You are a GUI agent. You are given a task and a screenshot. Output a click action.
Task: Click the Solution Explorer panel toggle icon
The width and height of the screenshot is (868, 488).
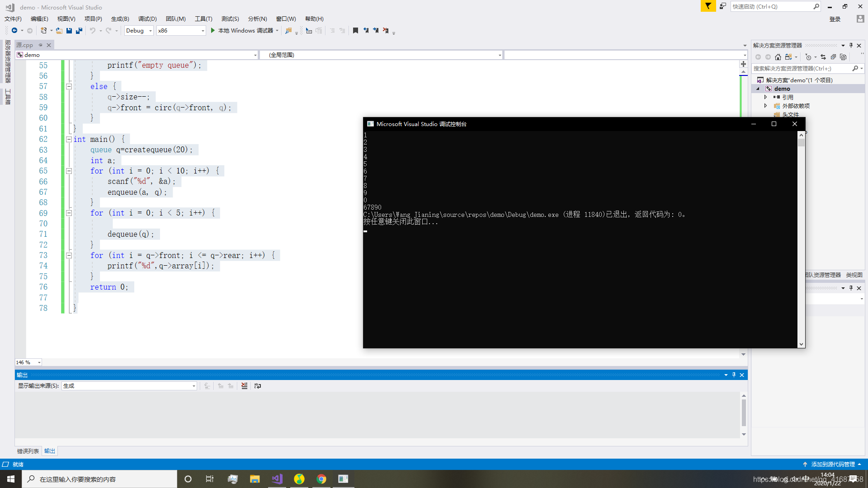851,45
